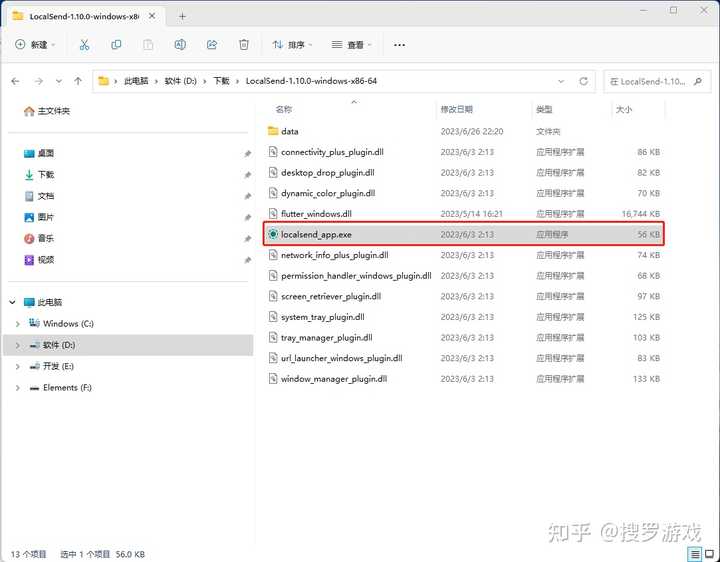Switch to large thumbnails view icon

[708, 553]
